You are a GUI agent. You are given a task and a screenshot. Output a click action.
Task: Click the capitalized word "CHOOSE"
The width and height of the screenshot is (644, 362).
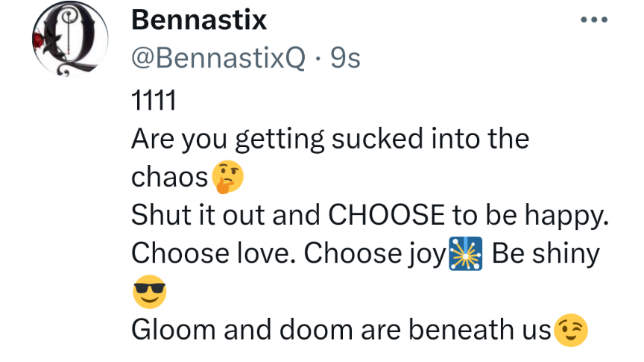pos(385,215)
